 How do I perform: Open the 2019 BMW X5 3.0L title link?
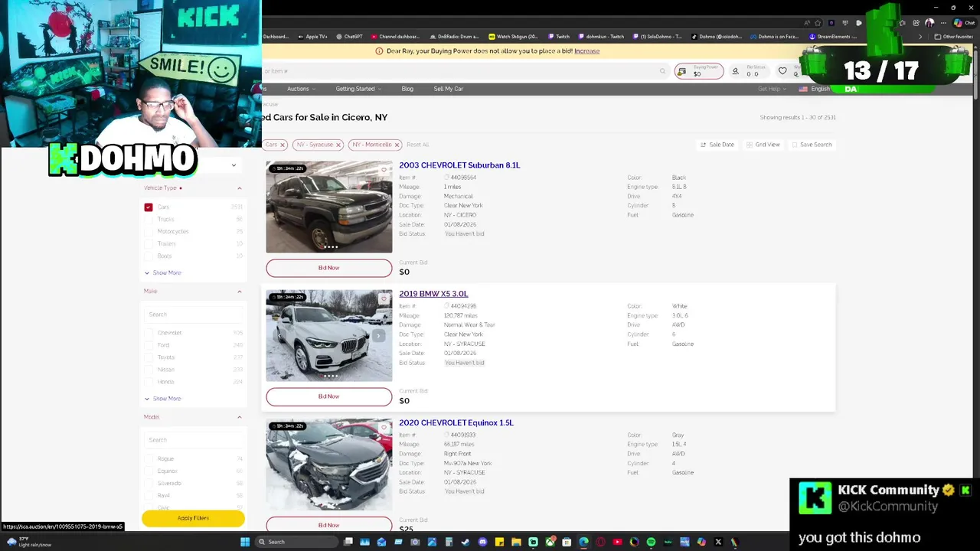[433, 294]
